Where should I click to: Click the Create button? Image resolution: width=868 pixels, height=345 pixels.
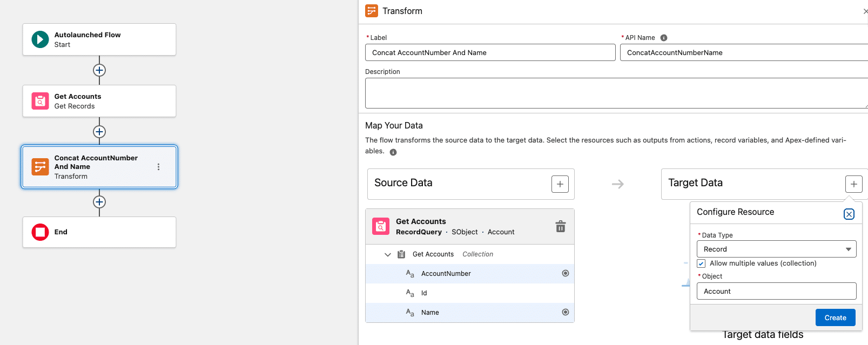point(835,317)
